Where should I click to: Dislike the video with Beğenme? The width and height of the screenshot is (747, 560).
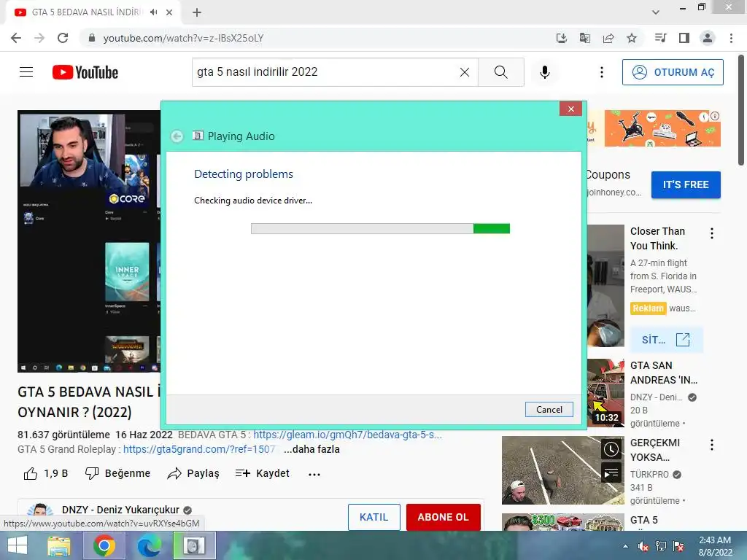pyautogui.click(x=117, y=473)
